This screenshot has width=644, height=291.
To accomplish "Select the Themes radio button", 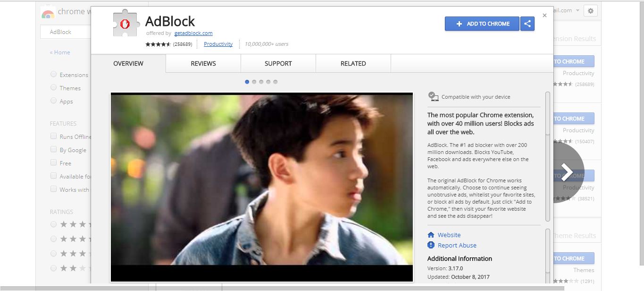I will point(53,87).
